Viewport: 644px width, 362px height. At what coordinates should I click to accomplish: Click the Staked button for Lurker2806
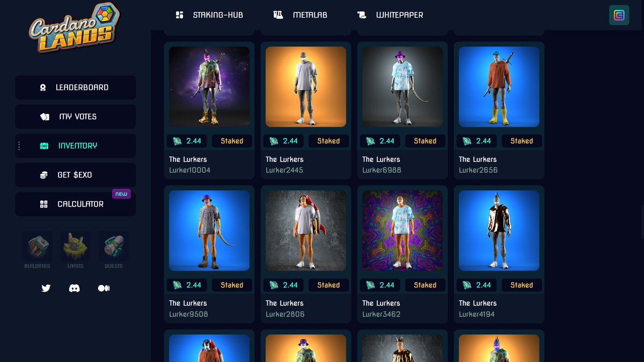(x=328, y=285)
